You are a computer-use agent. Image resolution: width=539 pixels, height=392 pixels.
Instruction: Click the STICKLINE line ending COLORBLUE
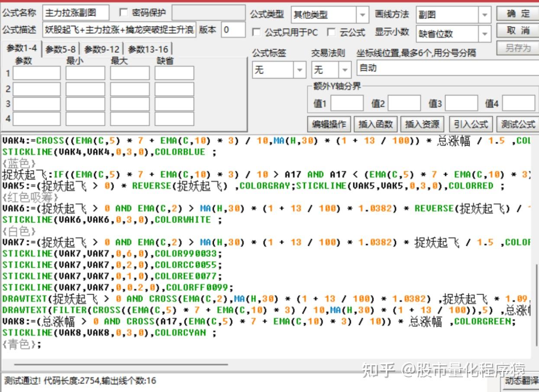[x=109, y=152]
